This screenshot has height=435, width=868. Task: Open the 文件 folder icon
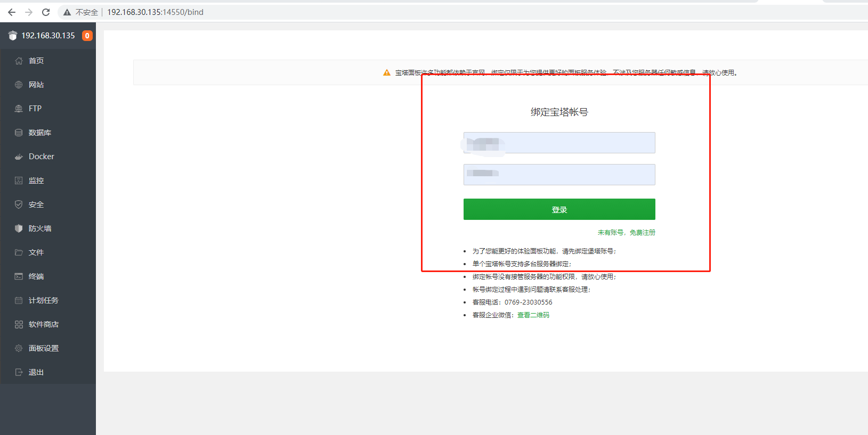pyautogui.click(x=19, y=252)
